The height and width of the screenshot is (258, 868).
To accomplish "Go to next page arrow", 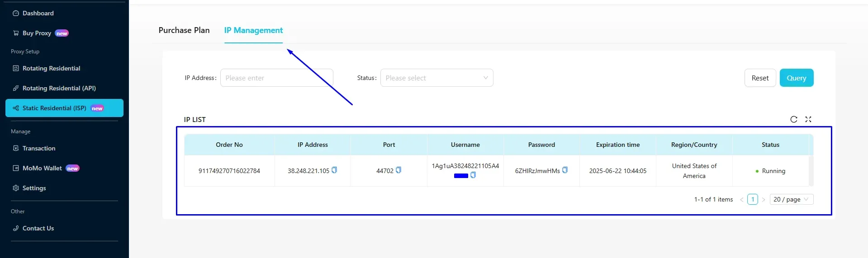I will [x=764, y=200].
